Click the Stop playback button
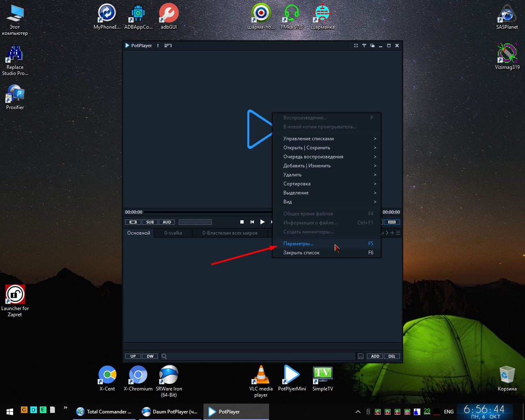The height and width of the screenshot is (420, 525). tap(242, 222)
